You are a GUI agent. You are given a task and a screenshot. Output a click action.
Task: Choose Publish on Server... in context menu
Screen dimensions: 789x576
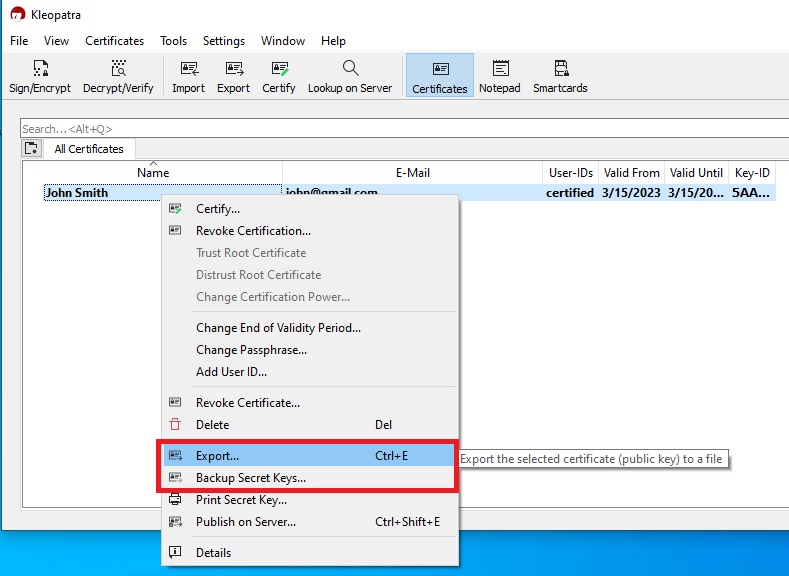click(x=310, y=522)
